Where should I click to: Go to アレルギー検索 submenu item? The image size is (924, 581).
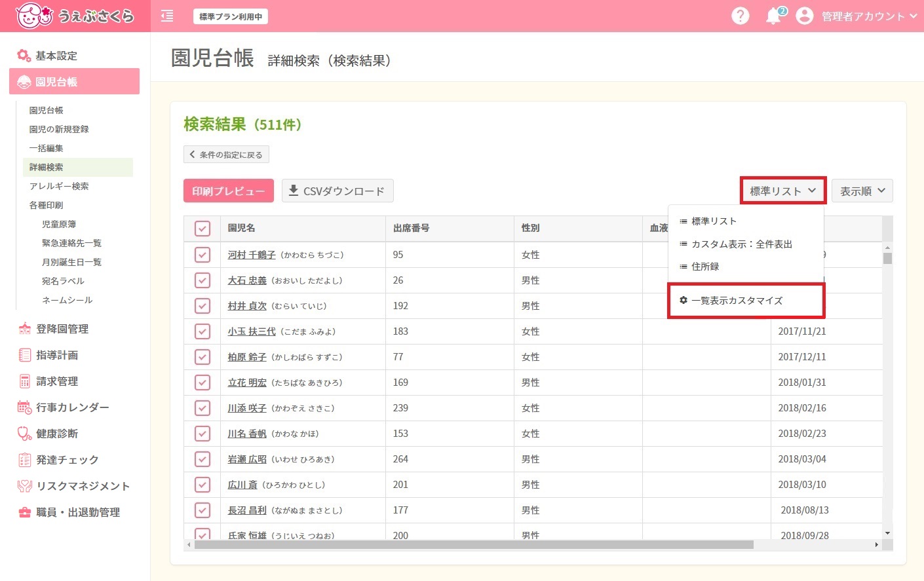coord(59,187)
